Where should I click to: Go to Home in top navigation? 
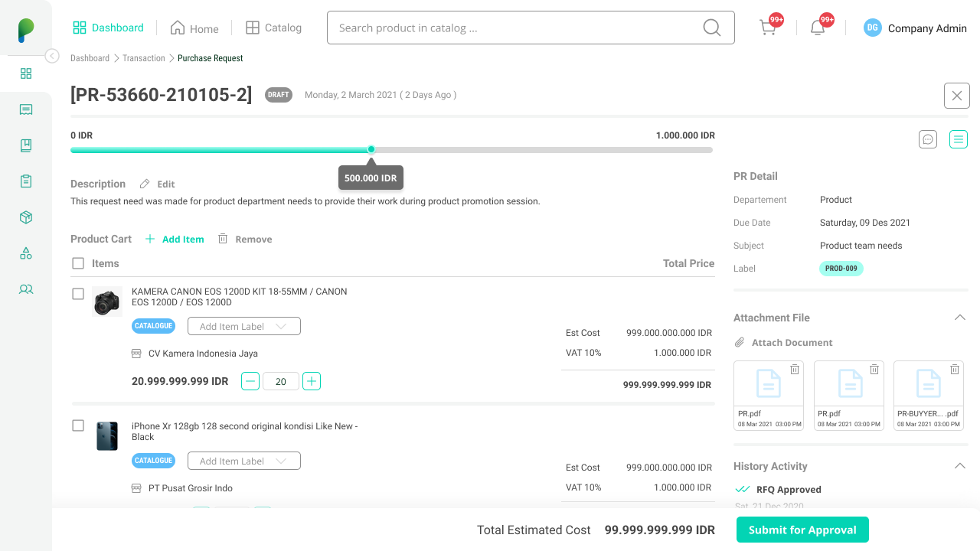[x=194, y=28]
